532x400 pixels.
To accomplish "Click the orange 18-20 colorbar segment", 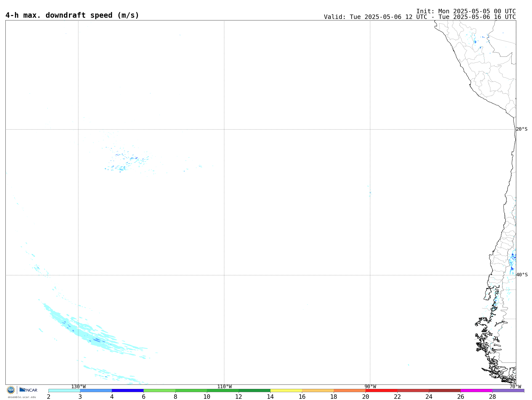I will click(349, 391).
